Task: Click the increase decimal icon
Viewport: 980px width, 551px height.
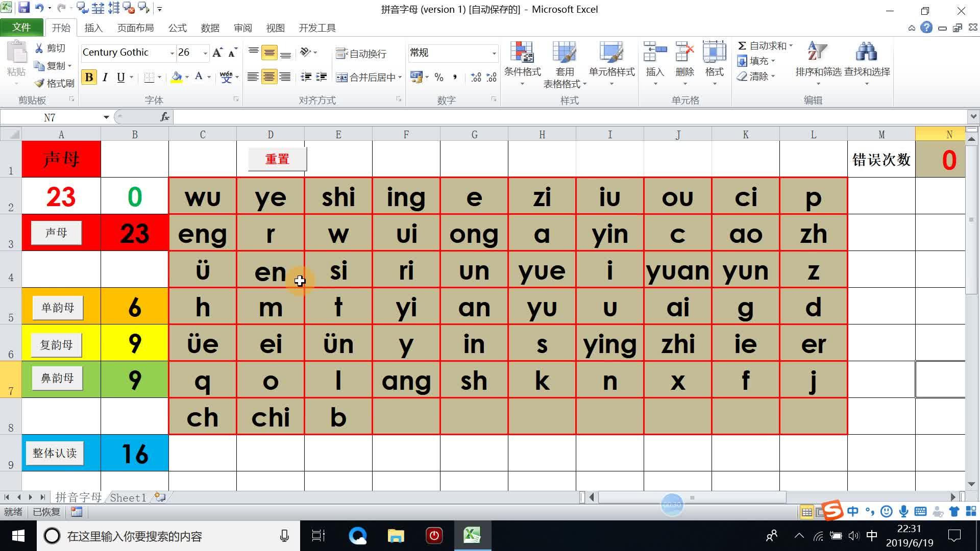Action: tap(476, 77)
